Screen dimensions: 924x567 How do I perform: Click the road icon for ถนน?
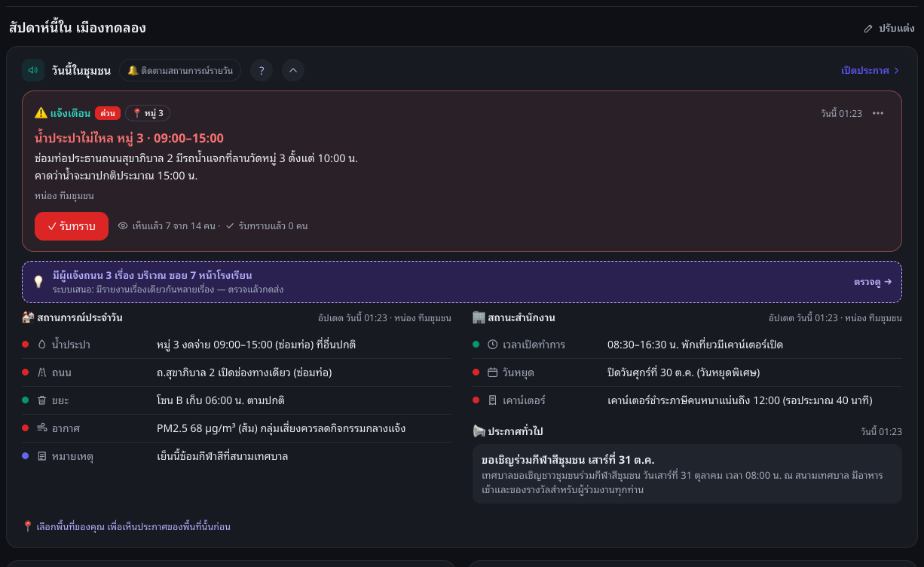(42, 372)
